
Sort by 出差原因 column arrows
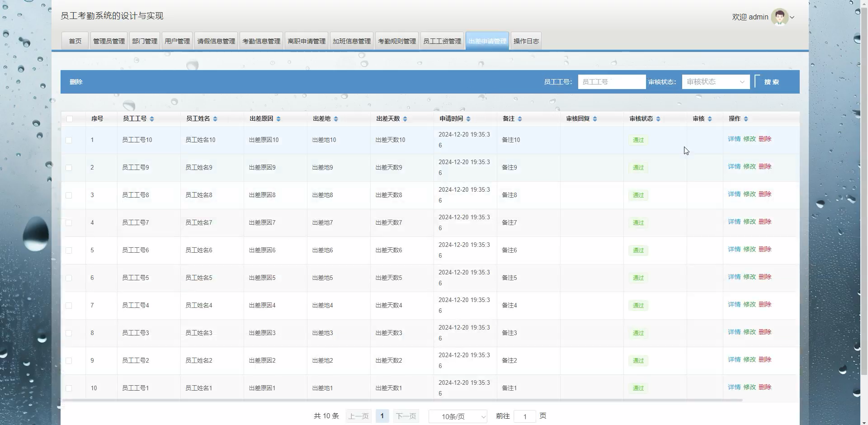[278, 119]
